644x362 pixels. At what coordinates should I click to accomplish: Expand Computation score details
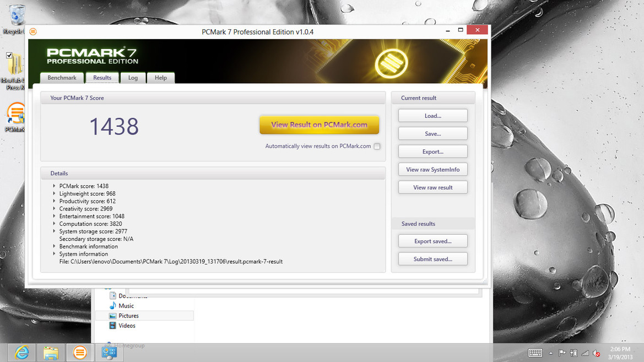click(x=54, y=224)
